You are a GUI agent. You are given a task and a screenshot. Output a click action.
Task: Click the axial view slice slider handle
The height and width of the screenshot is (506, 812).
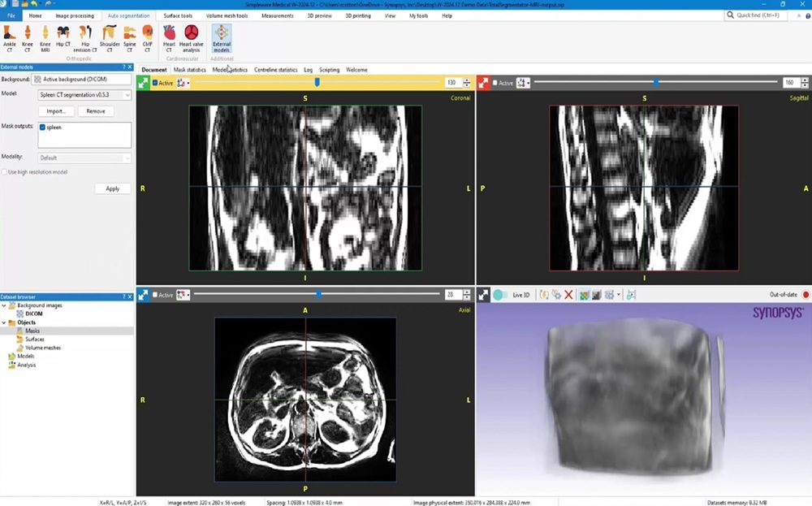coord(318,294)
